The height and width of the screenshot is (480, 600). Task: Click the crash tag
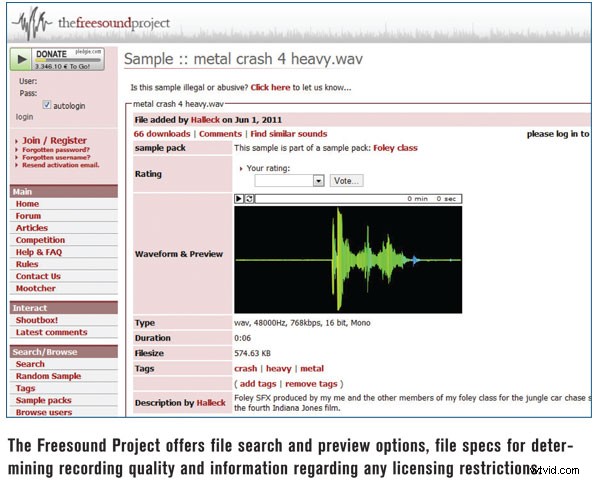pyautogui.click(x=246, y=369)
